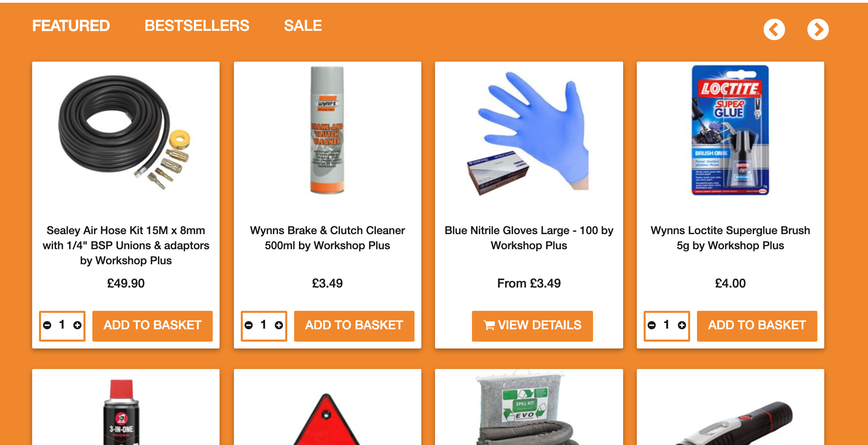Open the Wynns Brake & Clutch Cleaner title link
The width and height of the screenshot is (868, 445).
(327, 238)
